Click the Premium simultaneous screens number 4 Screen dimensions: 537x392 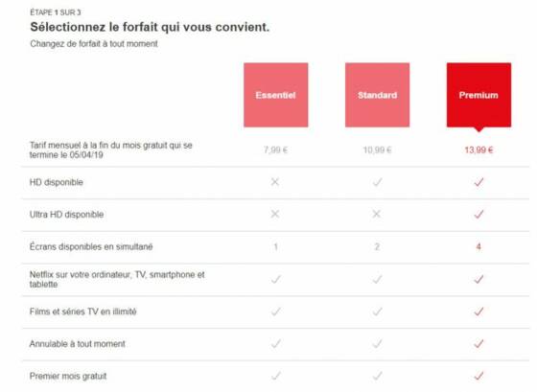pos(479,246)
